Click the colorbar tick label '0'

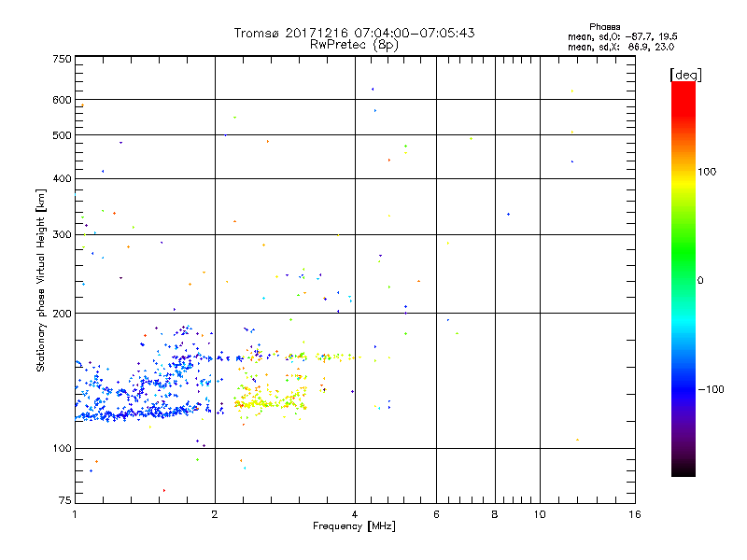pos(700,281)
